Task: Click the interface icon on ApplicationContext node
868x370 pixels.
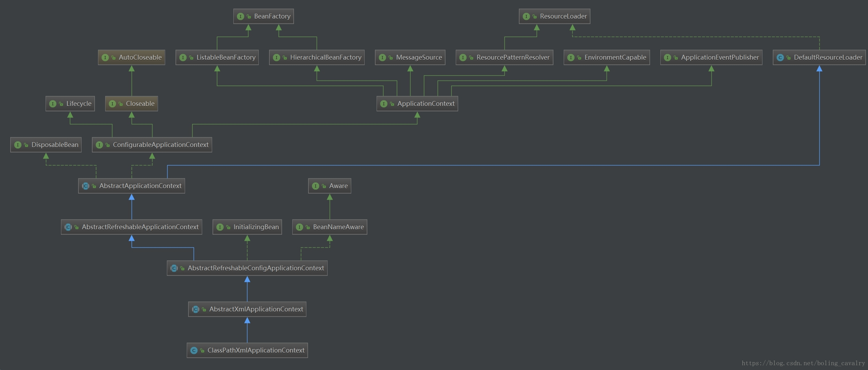Action: click(383, 104)
